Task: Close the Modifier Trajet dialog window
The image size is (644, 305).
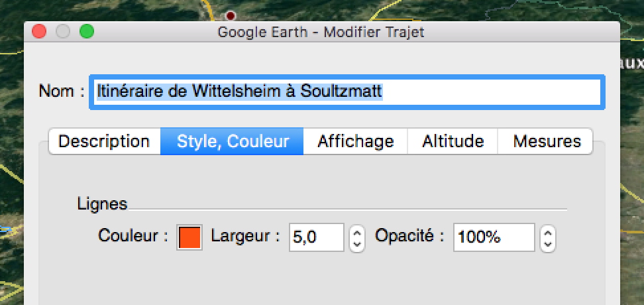Action: coord(39,32)
